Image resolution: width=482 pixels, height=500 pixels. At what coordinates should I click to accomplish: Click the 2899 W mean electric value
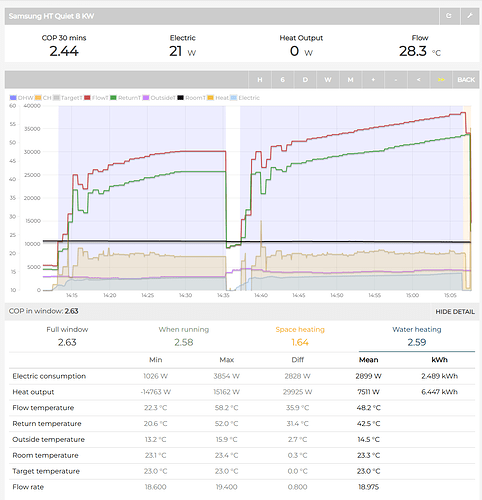[x=368, y=376]
